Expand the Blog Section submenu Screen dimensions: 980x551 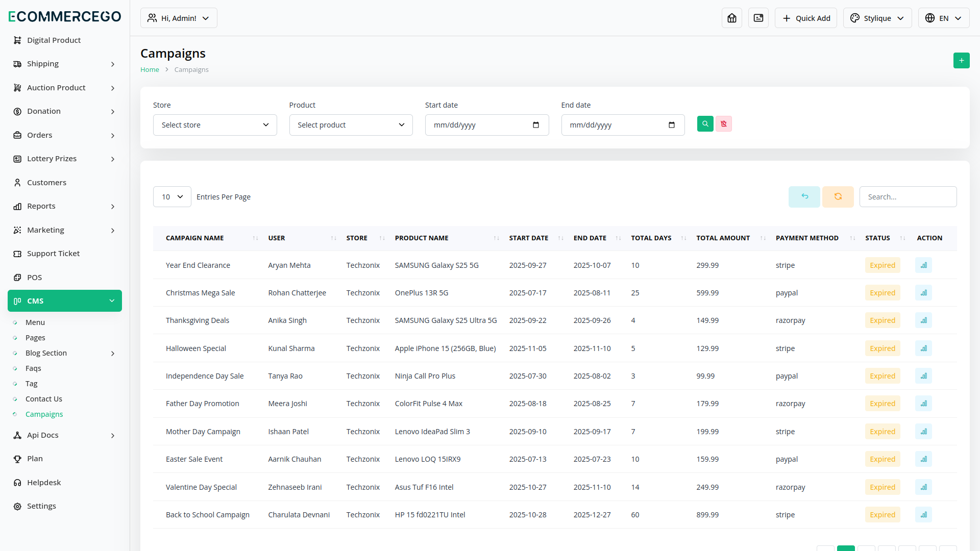[x=65, y=353]
